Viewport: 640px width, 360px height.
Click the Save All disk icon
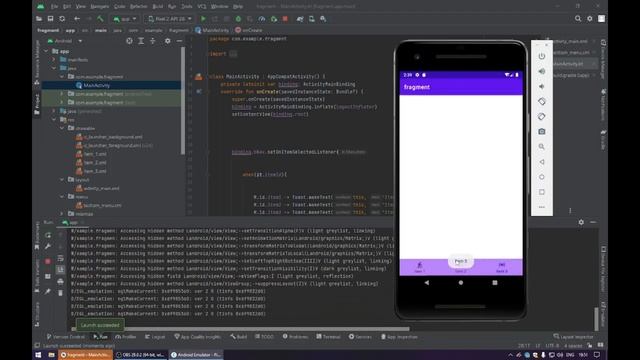click(50, 19)
